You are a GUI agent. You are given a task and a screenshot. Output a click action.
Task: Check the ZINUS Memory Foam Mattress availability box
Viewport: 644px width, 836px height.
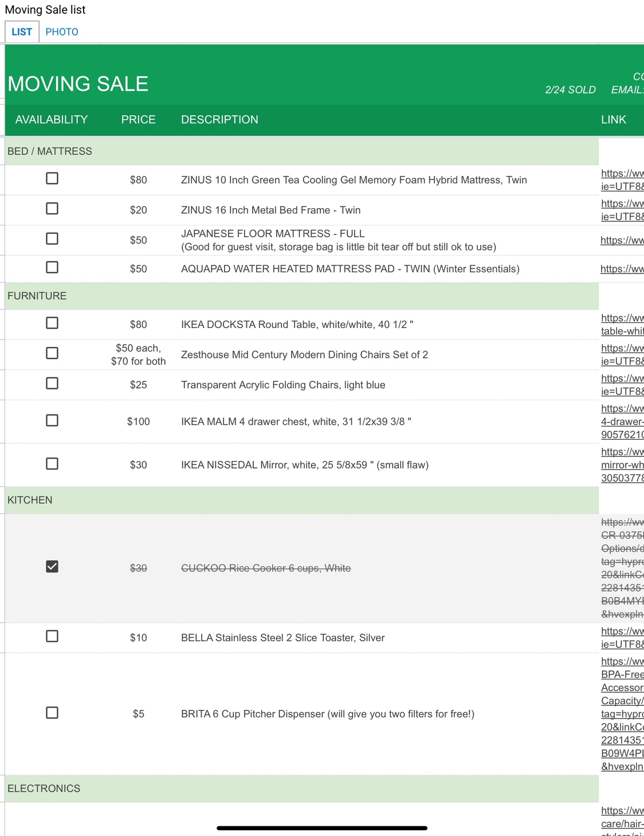(52, 178)
